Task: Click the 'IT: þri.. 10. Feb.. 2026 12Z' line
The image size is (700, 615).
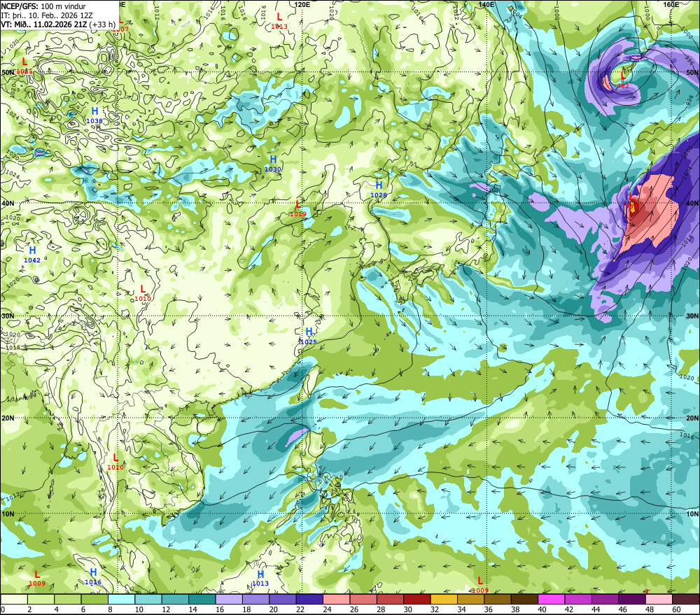Action: pos(47,15)
